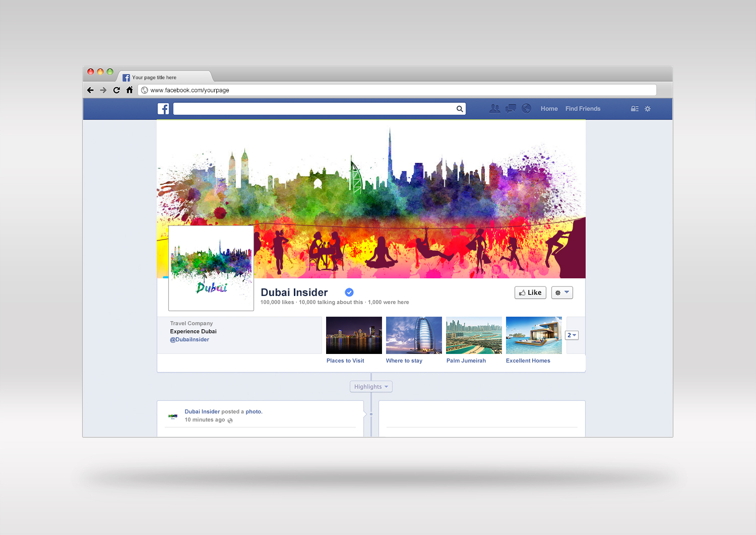Click the 'Experience Dubai' description text
The height and width of the screenshot is (535, 756).
pyautogui.click(x=193, y=331)
